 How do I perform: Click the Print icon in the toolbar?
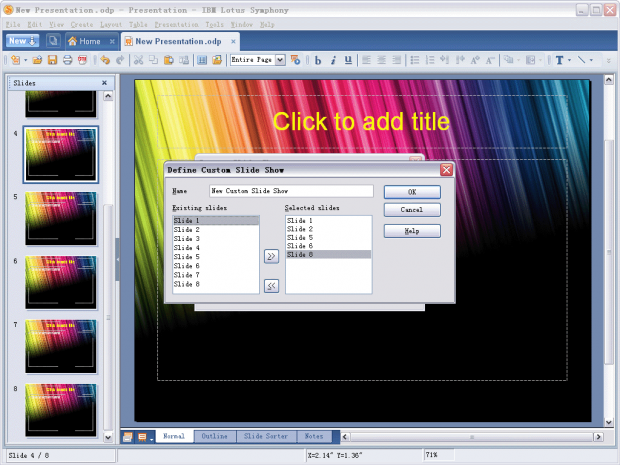[67, 60]
